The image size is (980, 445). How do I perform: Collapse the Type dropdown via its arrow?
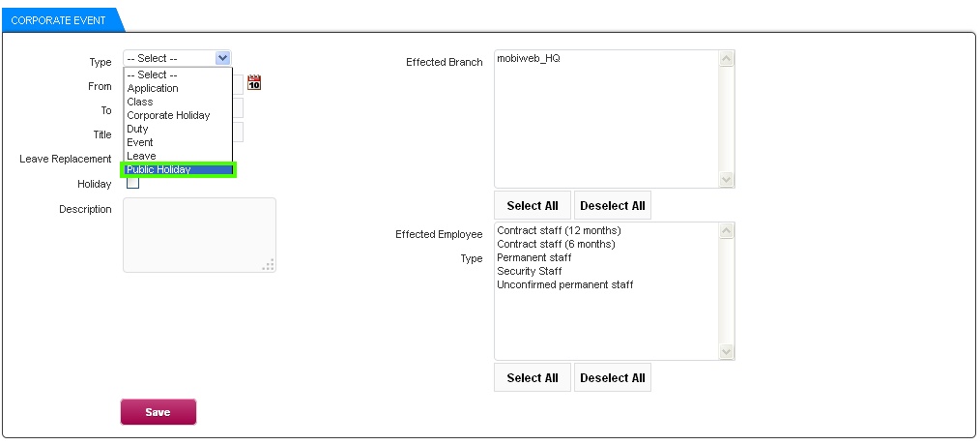pos(223,58)
